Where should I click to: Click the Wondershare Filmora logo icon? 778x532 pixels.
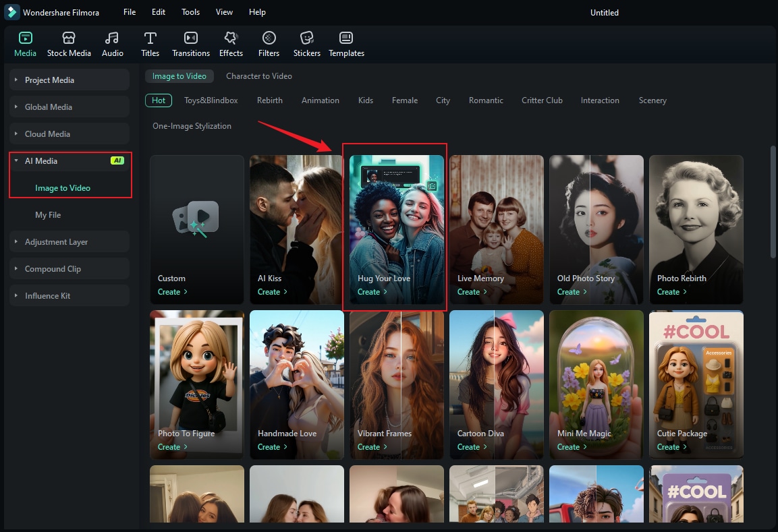pos(12,12)
